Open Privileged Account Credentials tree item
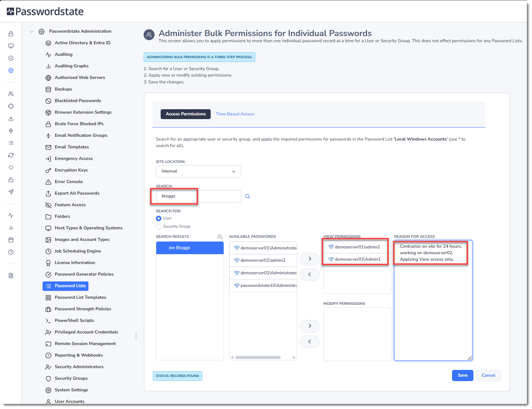 86,332
